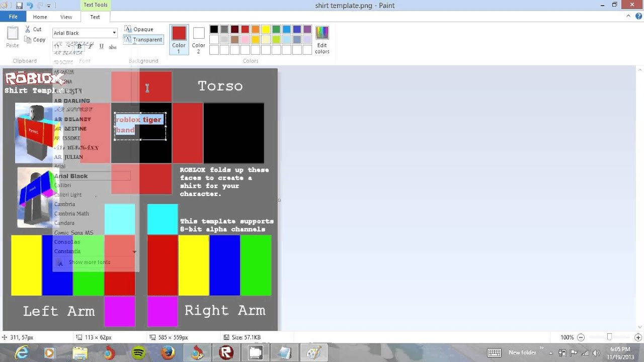Toggle Underline text formatting

pyautogui.click(x=102, y=47)
